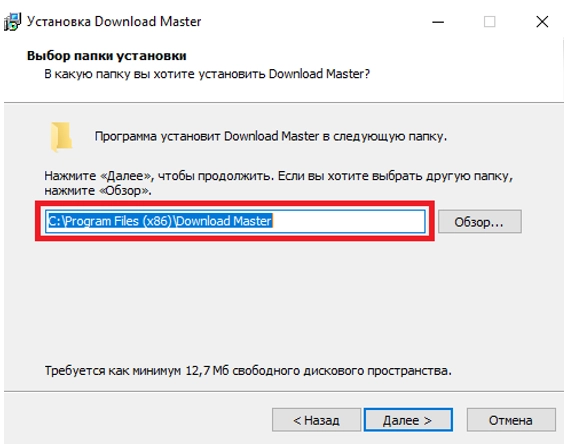Click the 12,7 Мб disk space requirement text
Screen dimensions: 564x445
pos(248,371)
